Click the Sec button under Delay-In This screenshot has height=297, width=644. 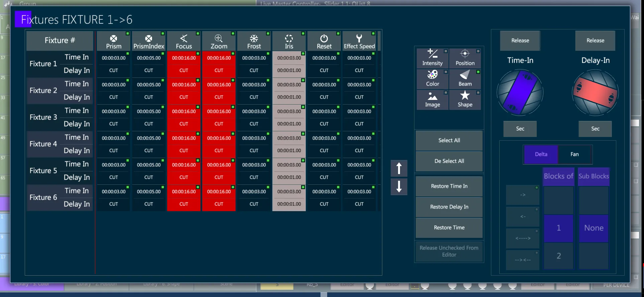point(595,129)
